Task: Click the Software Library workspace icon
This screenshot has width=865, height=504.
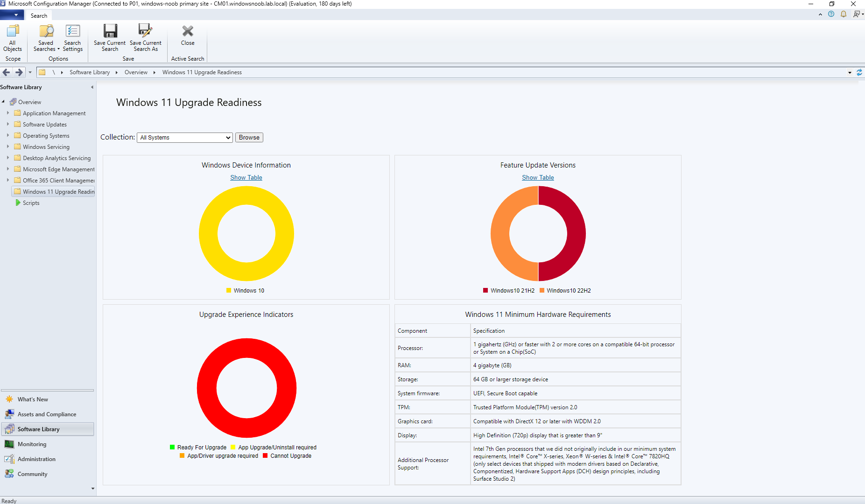Action: tap(9, 429)
